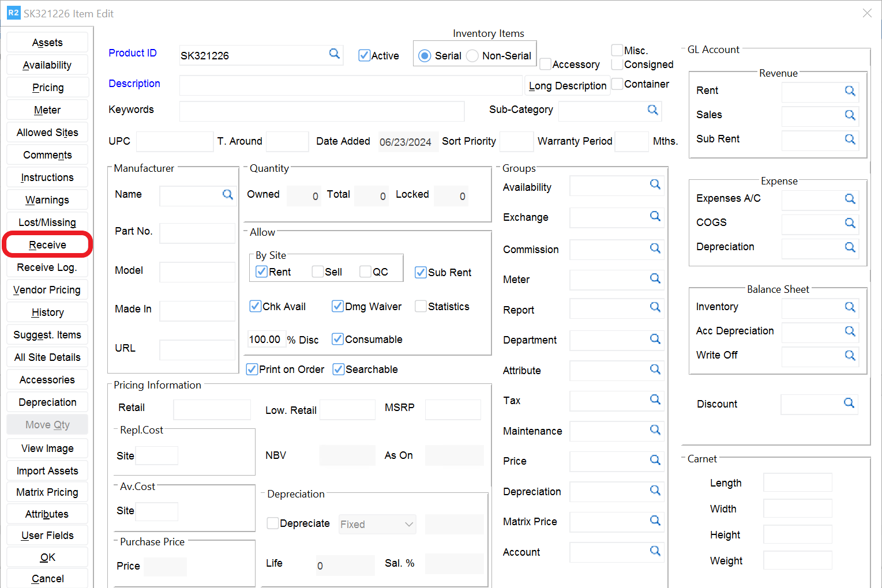Screen dimensions: 882x588
Task: Look up Tax group
Action: point(655,399)
